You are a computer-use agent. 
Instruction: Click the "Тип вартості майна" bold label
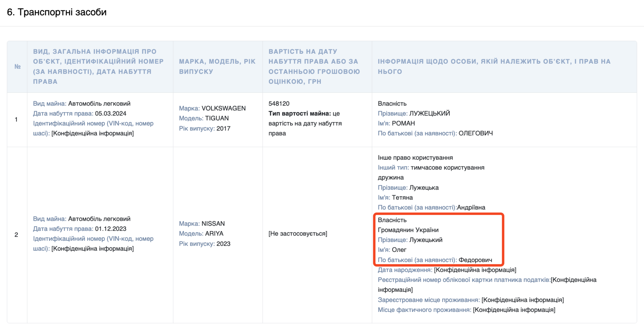(299, 114)
